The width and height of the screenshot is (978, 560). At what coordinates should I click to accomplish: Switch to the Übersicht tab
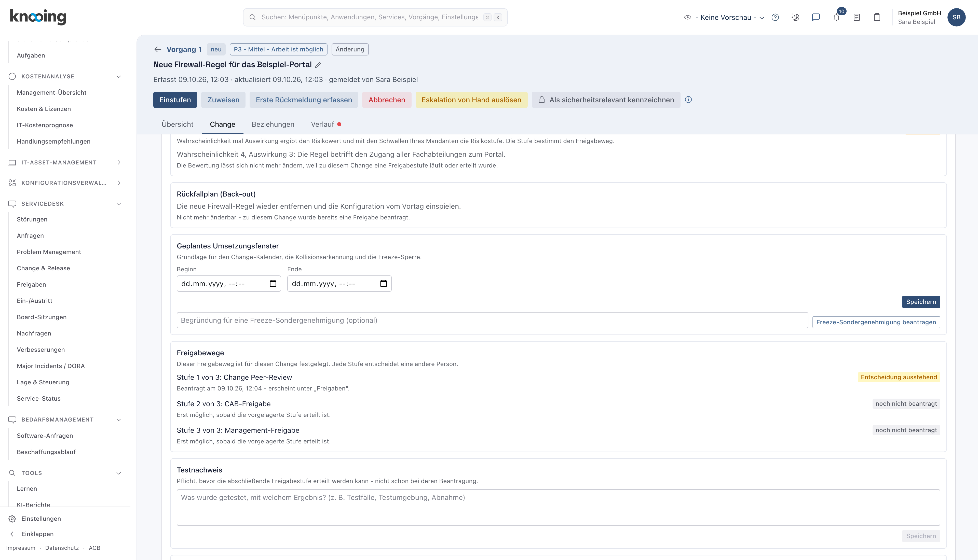177,124
